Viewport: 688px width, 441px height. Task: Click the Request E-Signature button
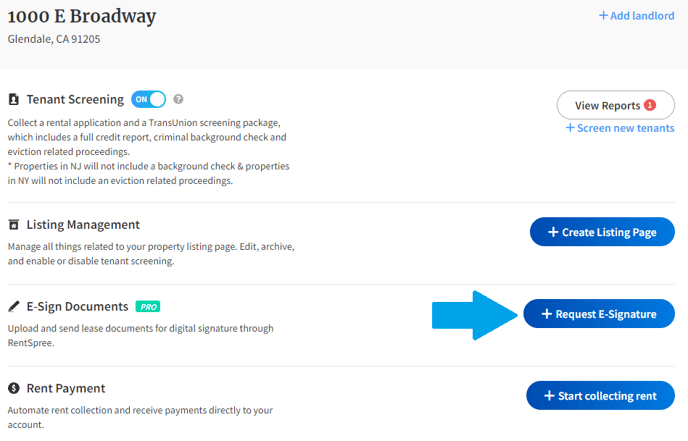[599, 314]
